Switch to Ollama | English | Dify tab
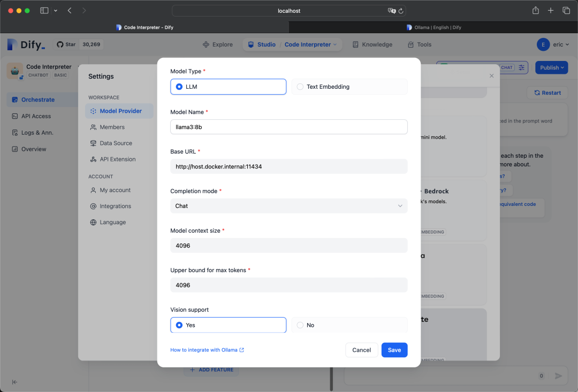 tap(433, 27)
